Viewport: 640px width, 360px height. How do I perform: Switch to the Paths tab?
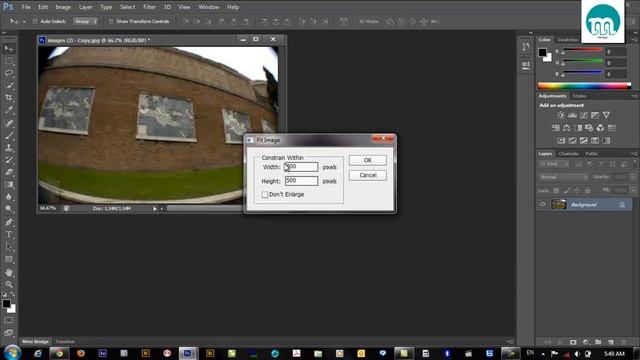(x=591, y=153)
